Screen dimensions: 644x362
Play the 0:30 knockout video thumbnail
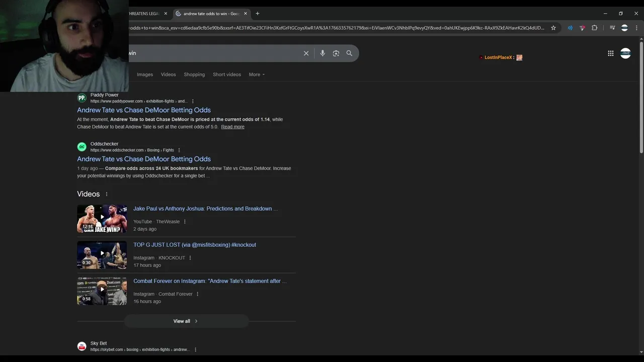click(x=102, y=255)
